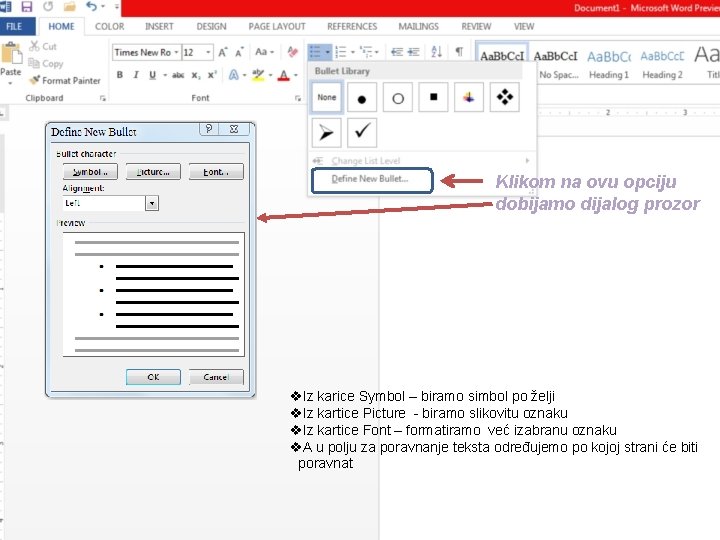Click the Clear Formatting eraser icon
This screenshot has height=540, width=720.
point(292,52)
